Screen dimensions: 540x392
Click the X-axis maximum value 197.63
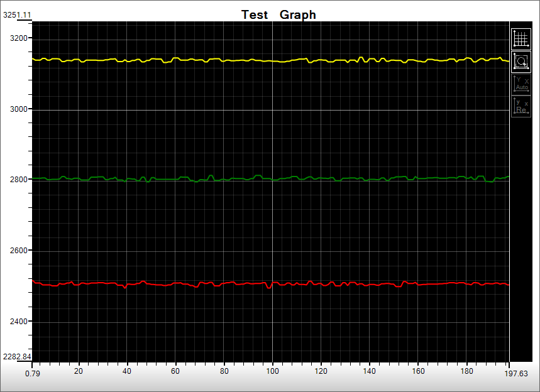[x=516, y=374]
